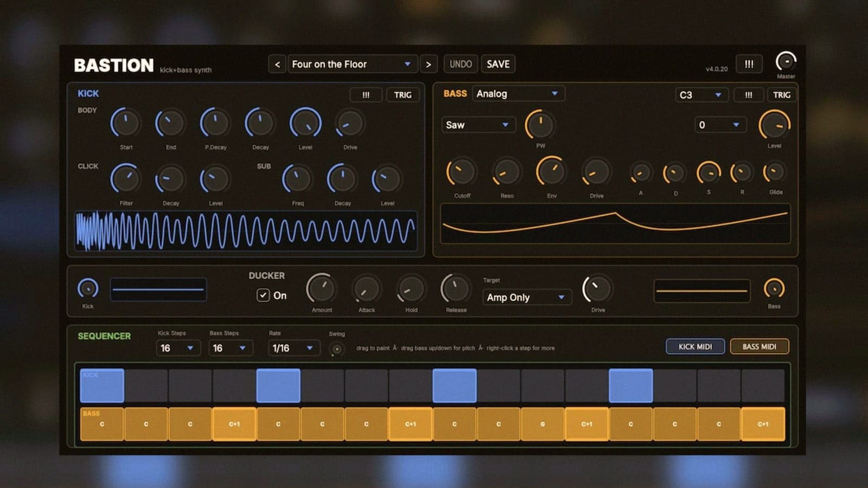The width and height of the screenshot is (868, 488).
Task: Click the Click Level knob
Action: 215,179
